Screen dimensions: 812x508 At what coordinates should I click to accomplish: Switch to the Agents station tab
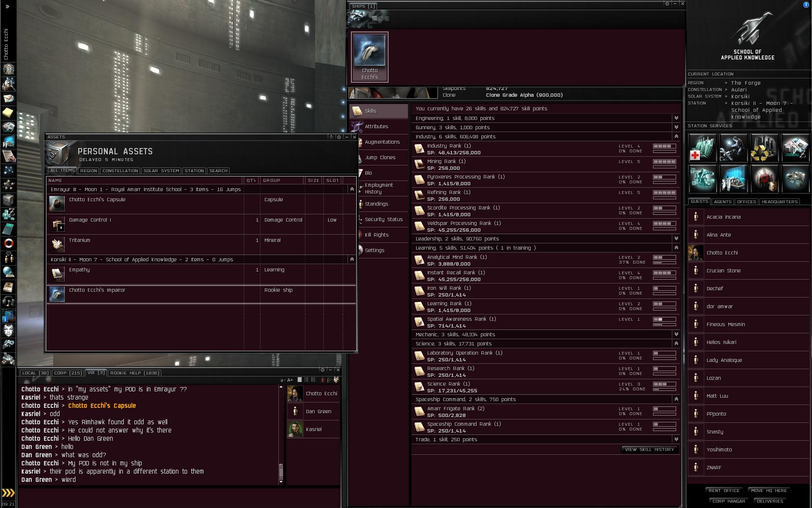pos(723,202)
